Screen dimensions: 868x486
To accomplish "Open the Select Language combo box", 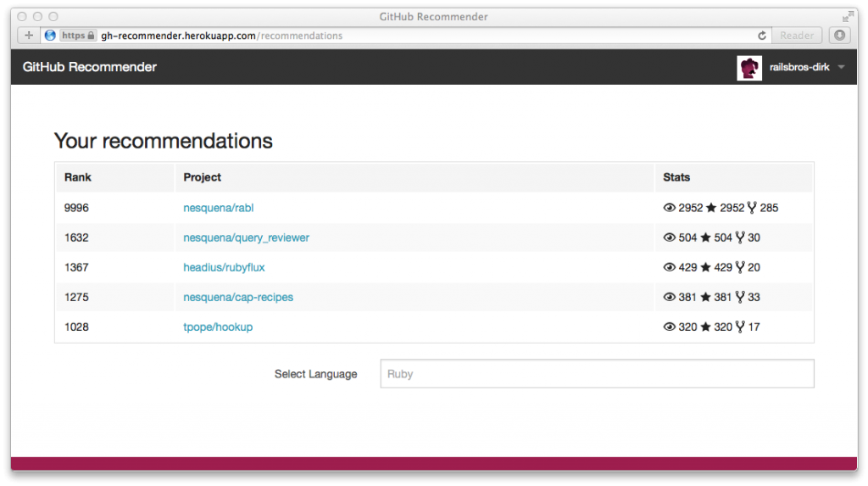I will 597,374.
